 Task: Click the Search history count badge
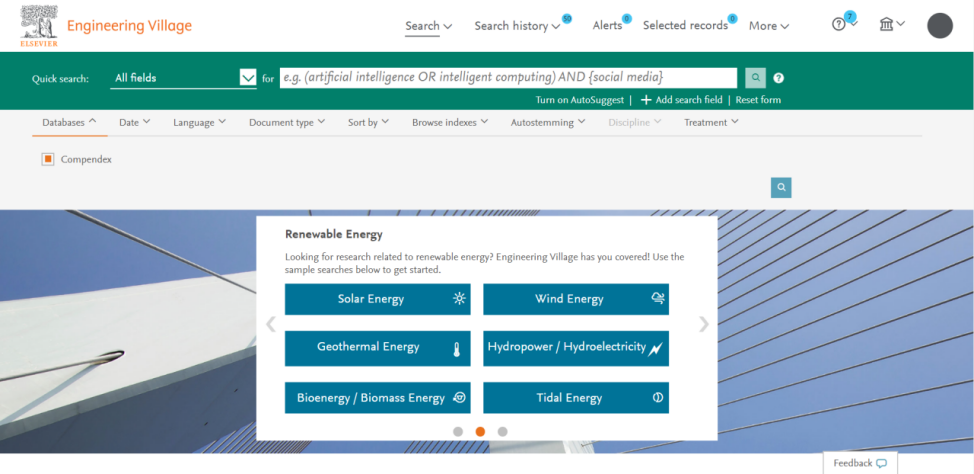[567, 19]
